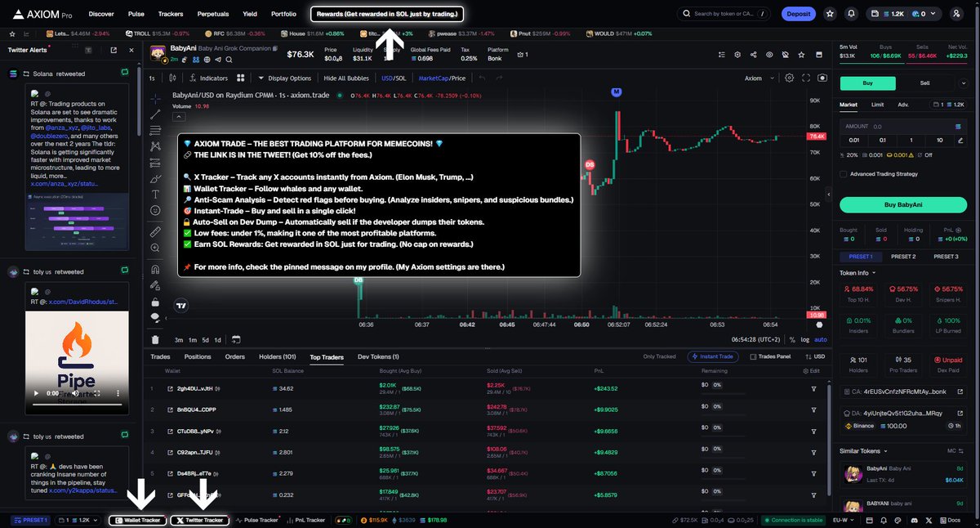Switch to Dev Tokens (1) tab
Image resolution: width=980 pixels, height=528 pixels.
[x=378, y=356]
